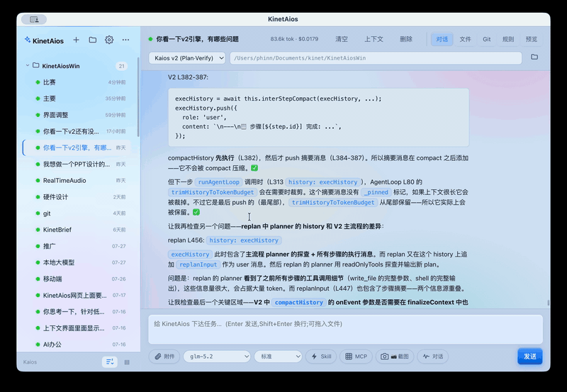Screen dimensions: 567x392
Task: Click the Skill lightning button
Action: (x=321, y=356)
